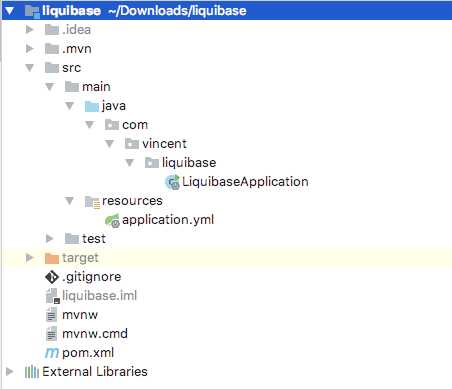Select the .mvn folder name
Screen dimensions: 452x389
pos(77,49)
